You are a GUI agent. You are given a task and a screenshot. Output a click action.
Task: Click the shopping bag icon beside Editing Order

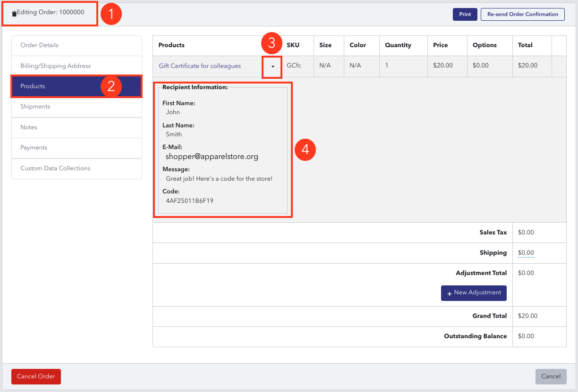pos(14,14)
